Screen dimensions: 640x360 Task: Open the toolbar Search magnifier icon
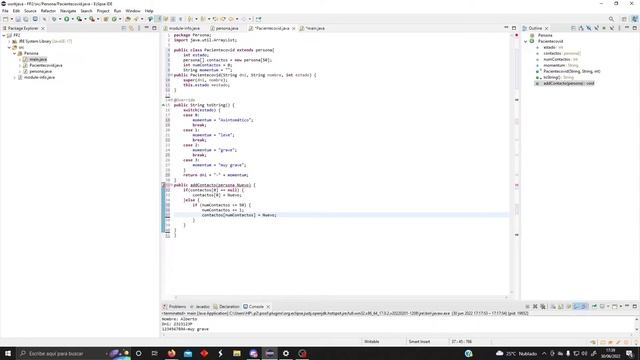611,19
